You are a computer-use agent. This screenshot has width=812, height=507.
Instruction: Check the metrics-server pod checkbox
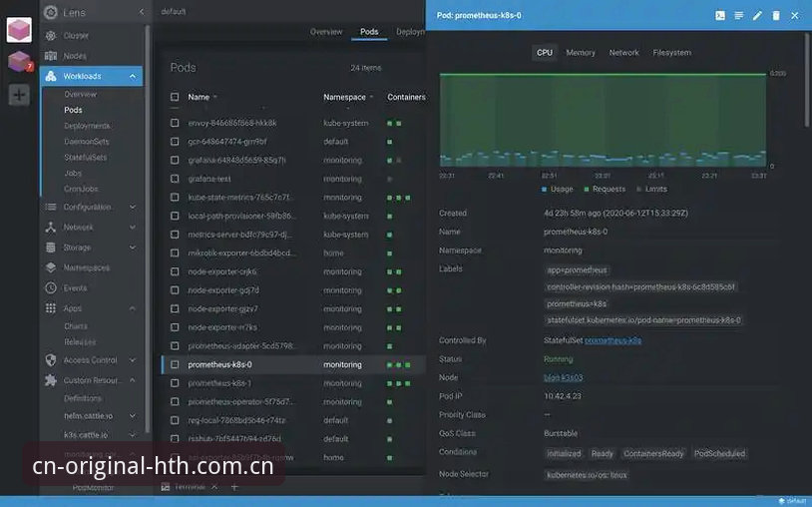(175, 235)
